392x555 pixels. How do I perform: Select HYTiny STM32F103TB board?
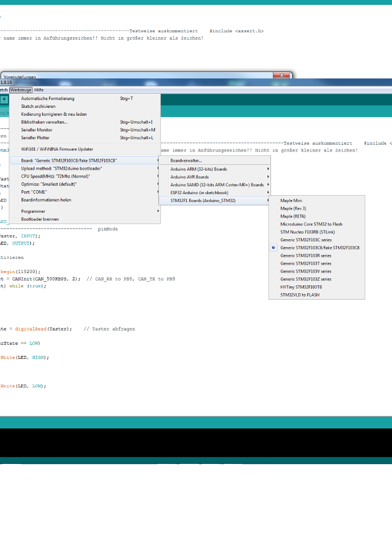pos(317,287)
